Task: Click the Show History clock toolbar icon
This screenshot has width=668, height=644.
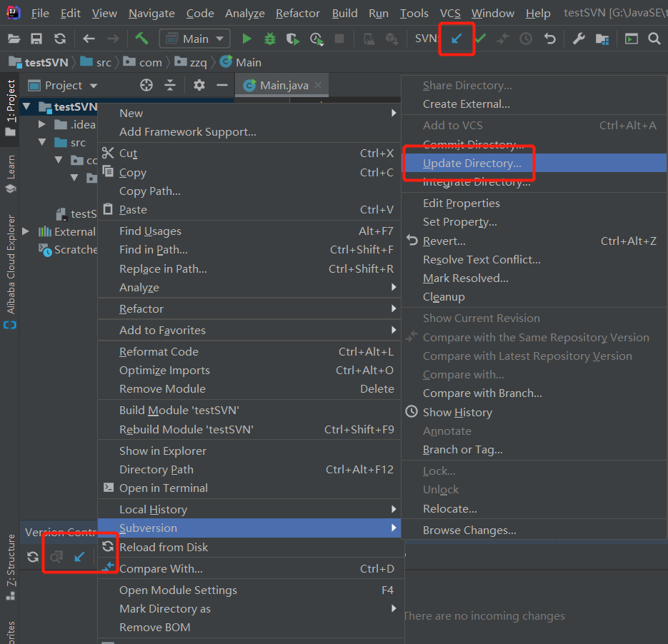Action: click(526, 39)
